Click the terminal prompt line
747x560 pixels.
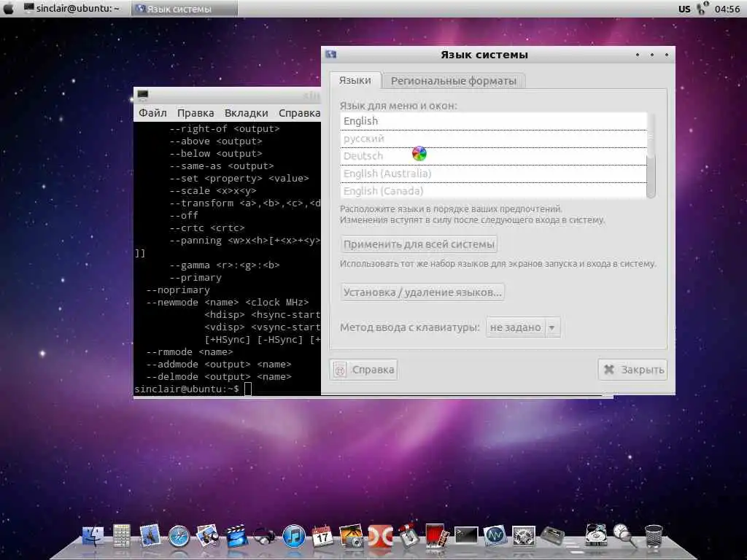193,389
